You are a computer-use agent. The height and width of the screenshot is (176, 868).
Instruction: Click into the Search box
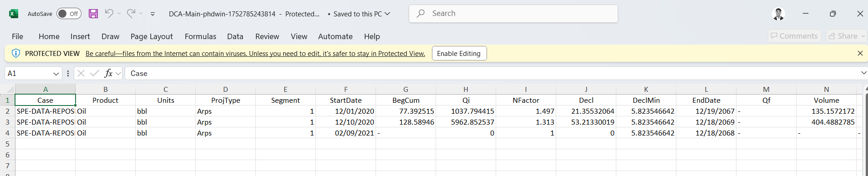[x=513, y=14]
